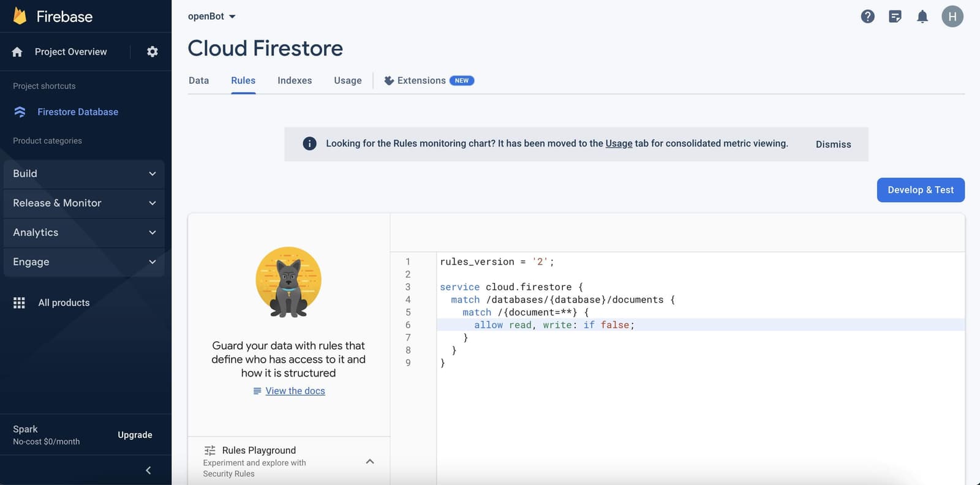Click the rules_version line in editor
This screenshot has width=980, height=485.
coord(497,261)
